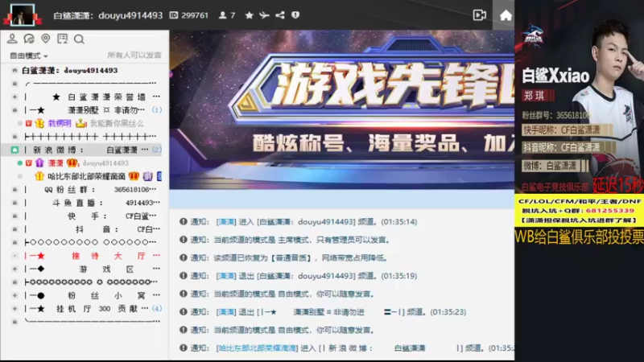The height and width of the screenshot is (362, 644).
Task: Click the search magnifier icon
Action: (79, 39)
